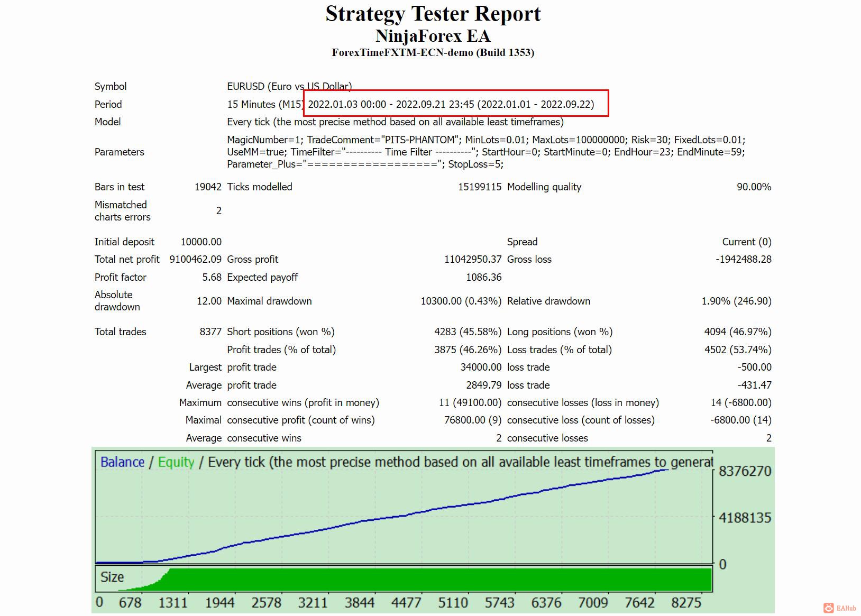Screen dimensions: 861x616
Task: Click the "Initial deposit" label
Action: coord(124,242)
